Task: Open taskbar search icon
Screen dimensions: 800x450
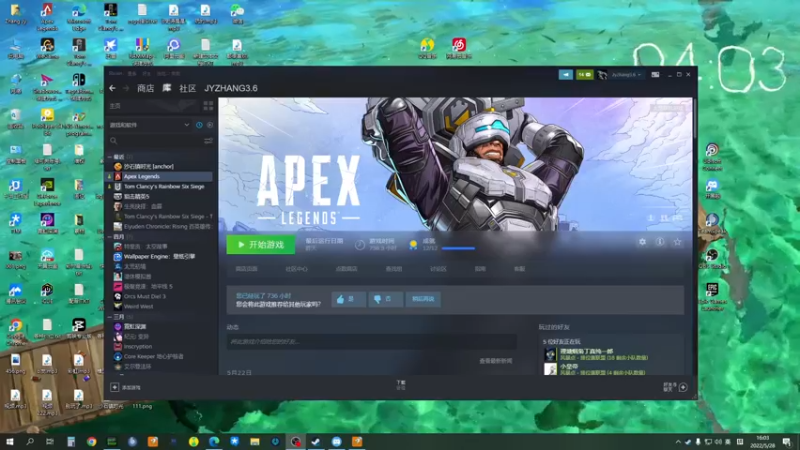Action: pos(30,441)
